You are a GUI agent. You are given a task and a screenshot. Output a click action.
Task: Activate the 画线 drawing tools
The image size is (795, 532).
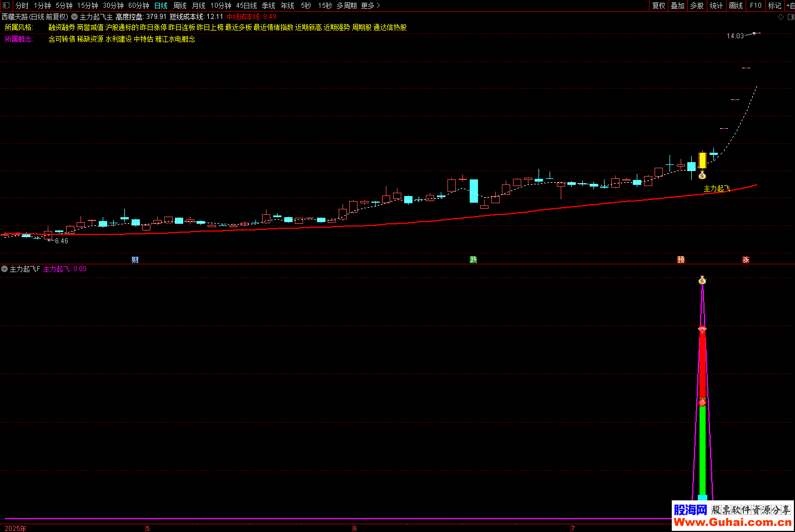point(736,6)
